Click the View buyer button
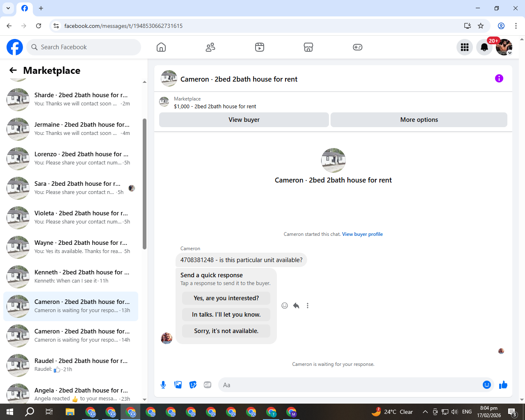The width and height of the screenshot is (525, 420). pyautogui.click(x=244, y=120)
